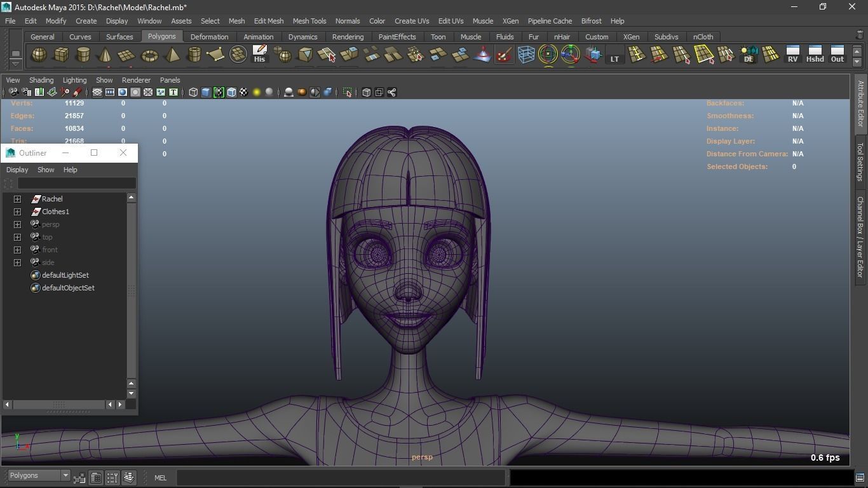Viewport: 868px width, 488px height.
Task: Create a polygon cylinder from the shelf
Action: click(x=83, y=55)
